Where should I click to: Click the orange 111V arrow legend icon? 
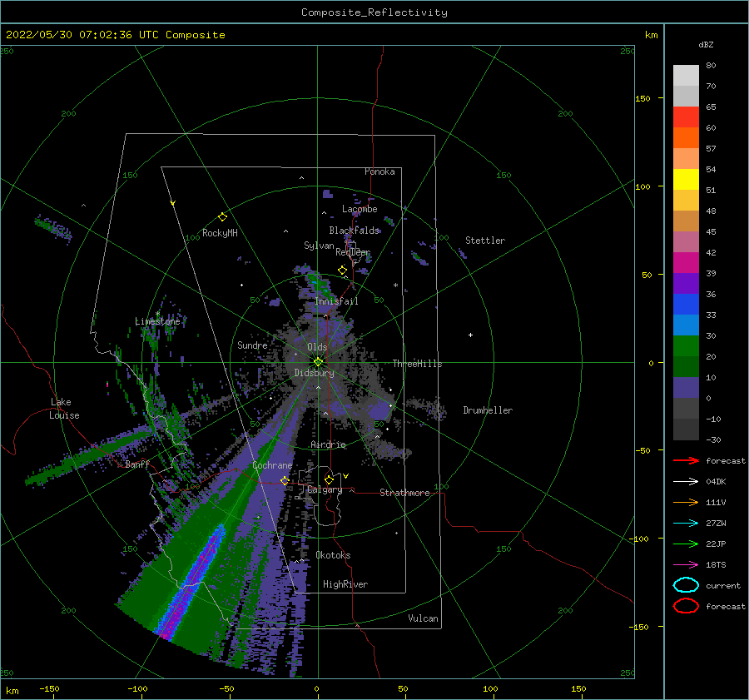686,502
